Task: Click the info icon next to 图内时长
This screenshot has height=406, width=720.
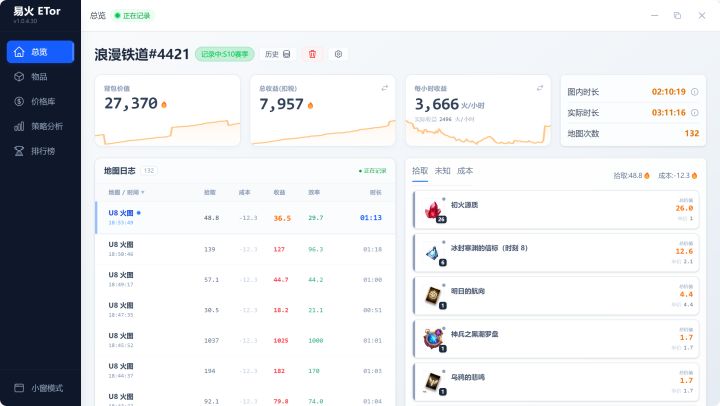Action: coord(695,92)
